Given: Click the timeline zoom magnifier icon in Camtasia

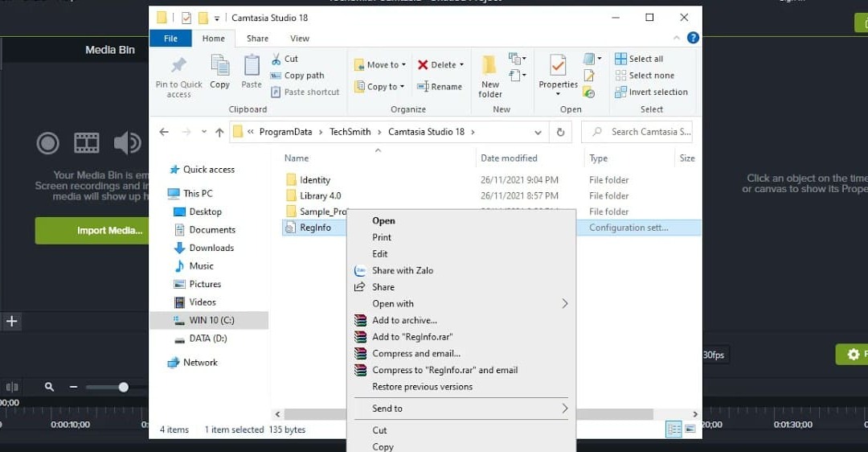Looking at the screenshot, I should 49,387.
